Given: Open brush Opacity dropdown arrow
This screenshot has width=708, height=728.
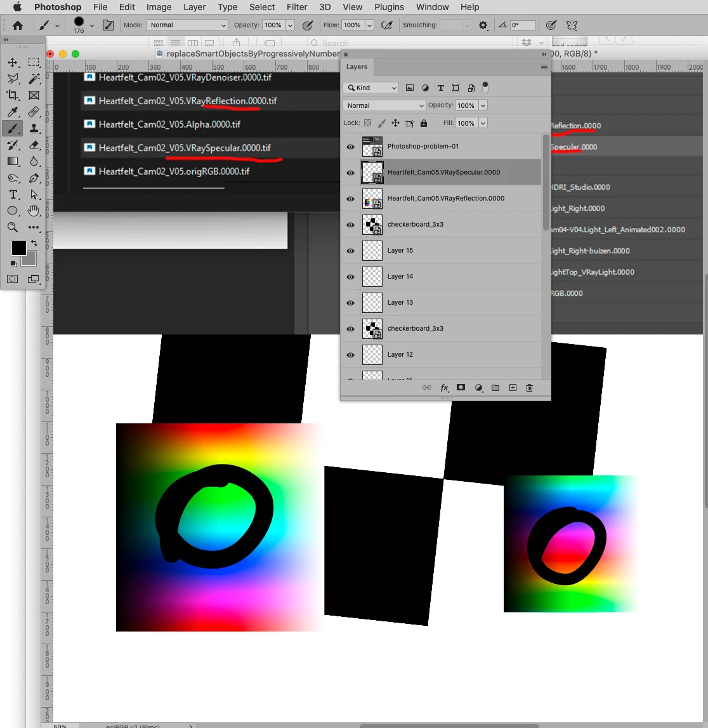Looking at the screenshot, I should pyautogui.click(x=290, y=25).
